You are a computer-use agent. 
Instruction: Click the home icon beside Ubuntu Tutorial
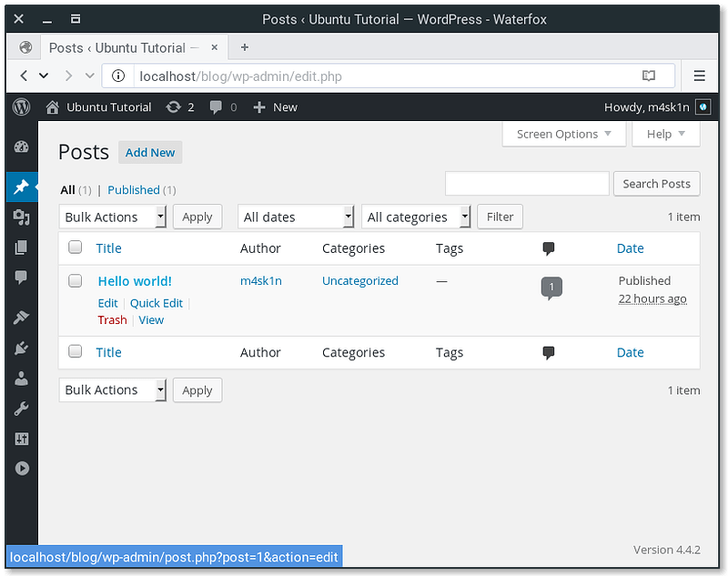point(53,107)
